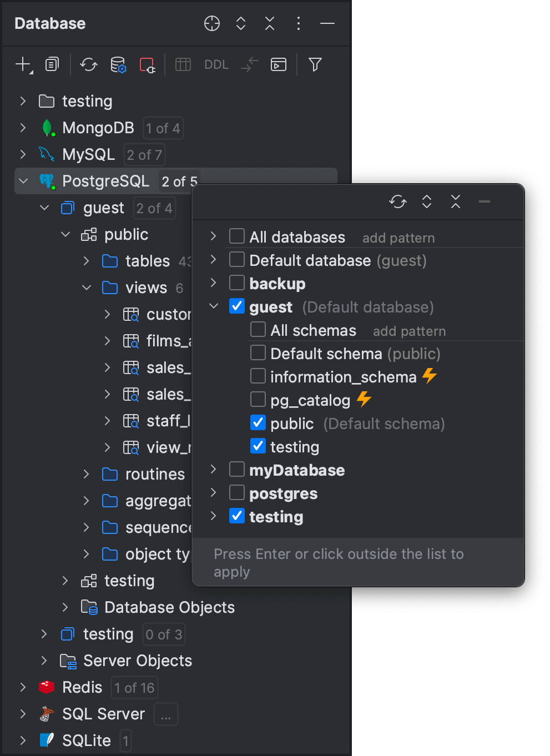Screen dimensions: 550x756
Task: Click the Redis data source icon
Action: pos(47,687)
